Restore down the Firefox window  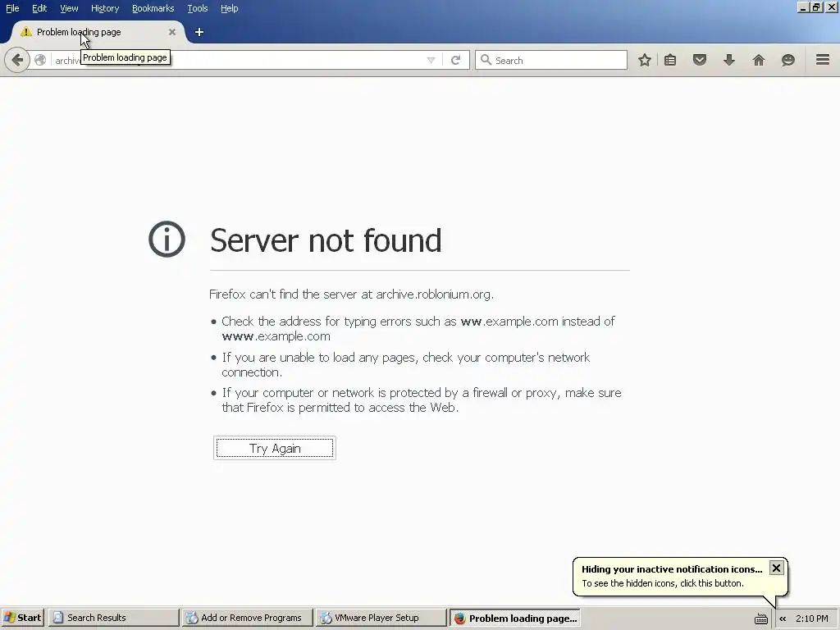point(816,7)
